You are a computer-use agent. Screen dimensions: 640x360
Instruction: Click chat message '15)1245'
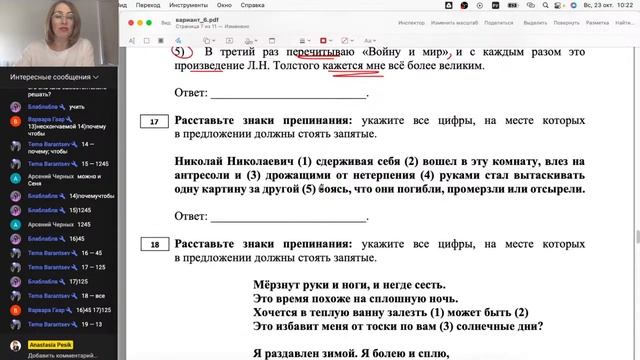coord(80,210)
